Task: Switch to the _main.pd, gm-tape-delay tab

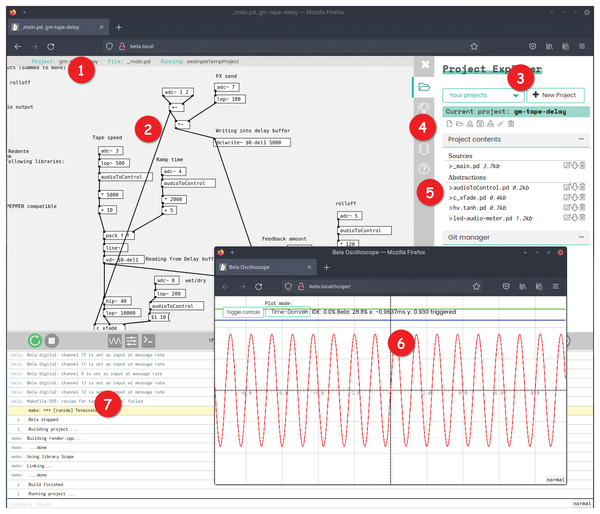Action: [58, 27]
